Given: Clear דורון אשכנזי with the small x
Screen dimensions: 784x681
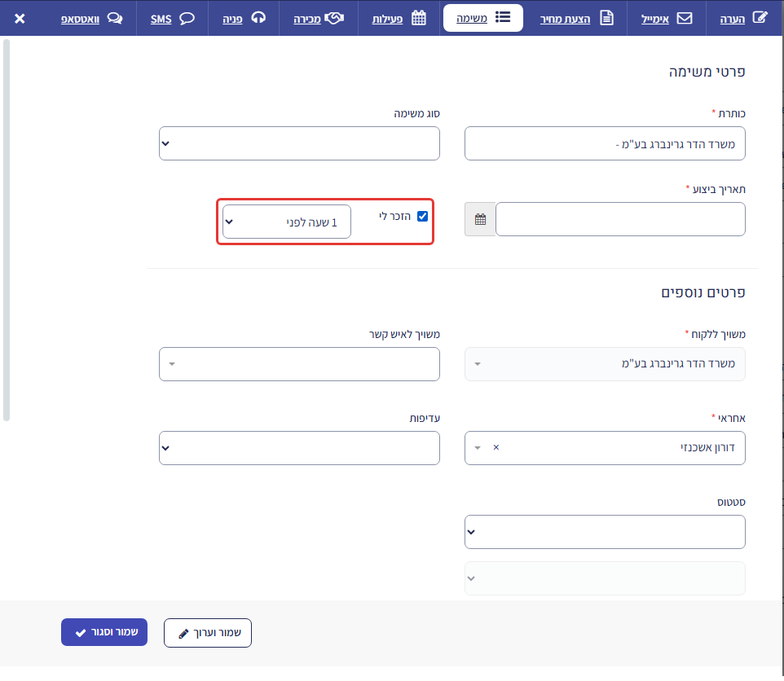Looking at the screenshot, I should 496,448.
